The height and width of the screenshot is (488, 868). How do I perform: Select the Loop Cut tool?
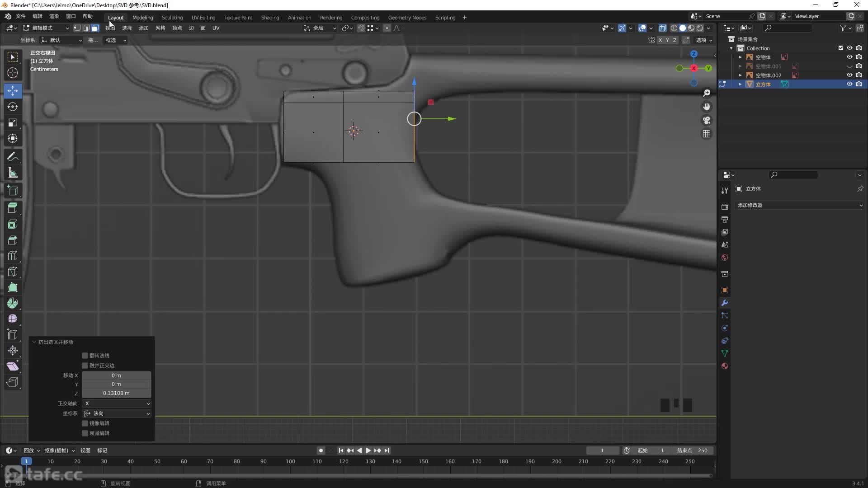tap(13, 256)
